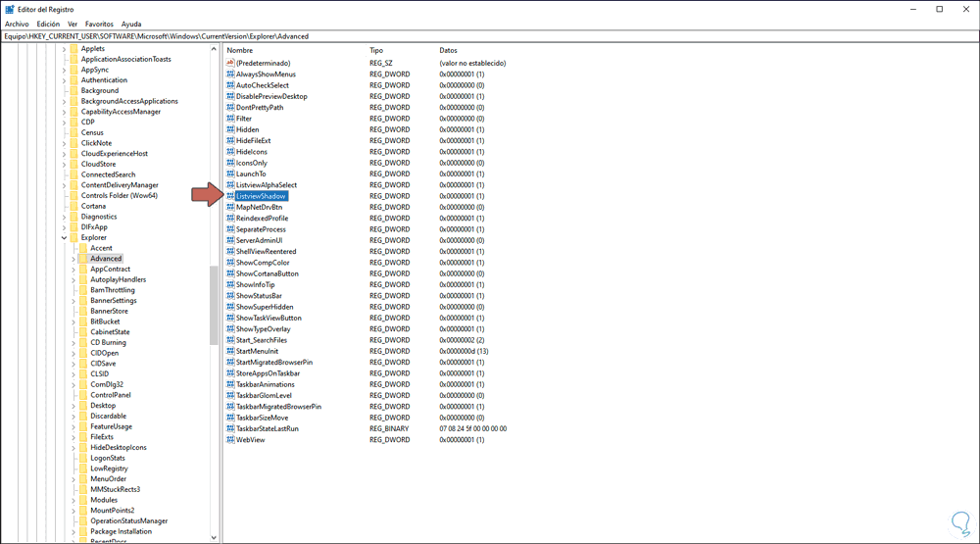Click the Cortana folder icon

[x=73, y=206]
